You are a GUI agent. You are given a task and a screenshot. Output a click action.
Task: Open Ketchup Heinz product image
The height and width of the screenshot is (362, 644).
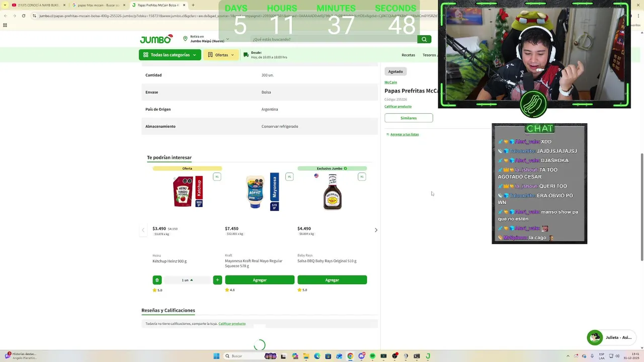[187, 191]
